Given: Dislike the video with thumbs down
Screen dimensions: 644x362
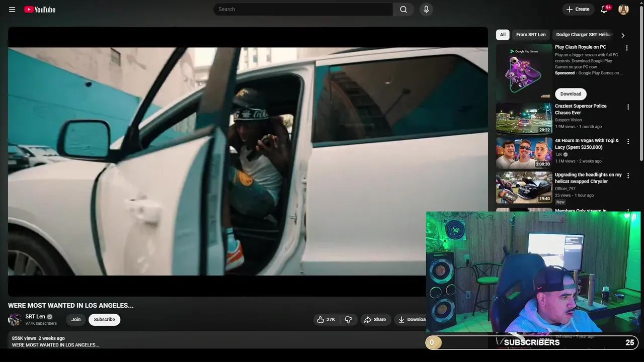Looking at the screenshot, I should click(348, 320).
